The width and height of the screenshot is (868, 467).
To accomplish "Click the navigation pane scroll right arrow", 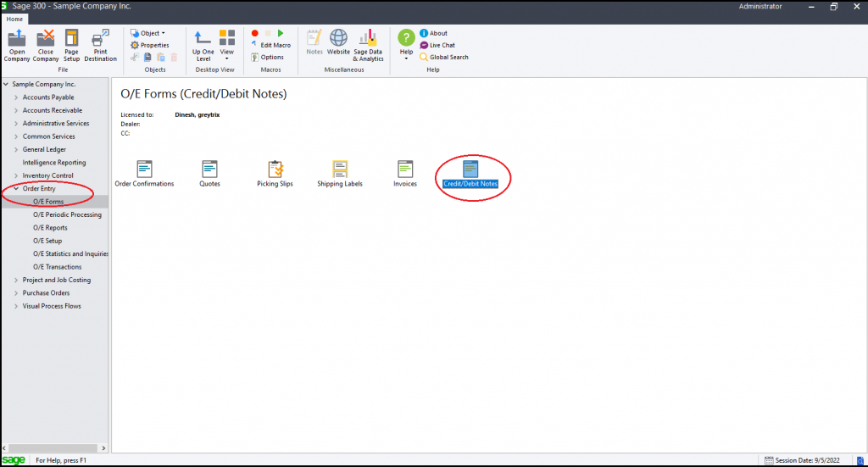I will [x=103, y=448].
